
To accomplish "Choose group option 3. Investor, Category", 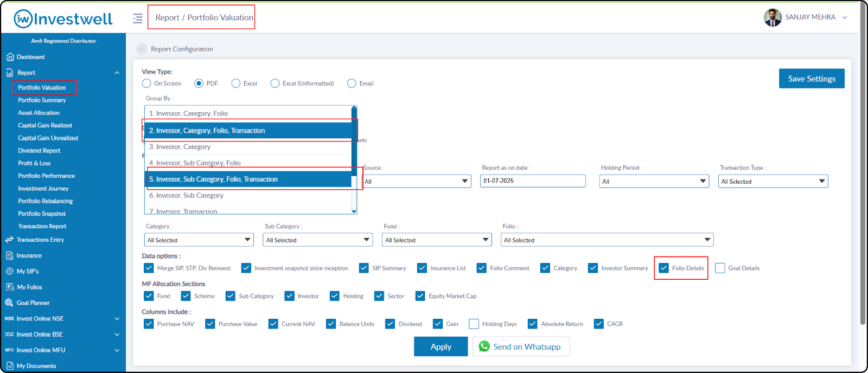I will pyautogui.click(x=248, y=147).
